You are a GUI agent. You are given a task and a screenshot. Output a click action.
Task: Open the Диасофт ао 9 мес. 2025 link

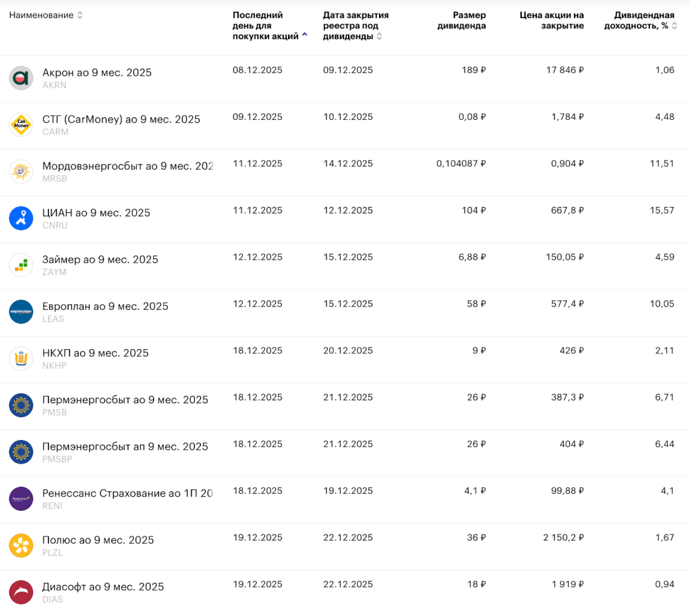103,586
